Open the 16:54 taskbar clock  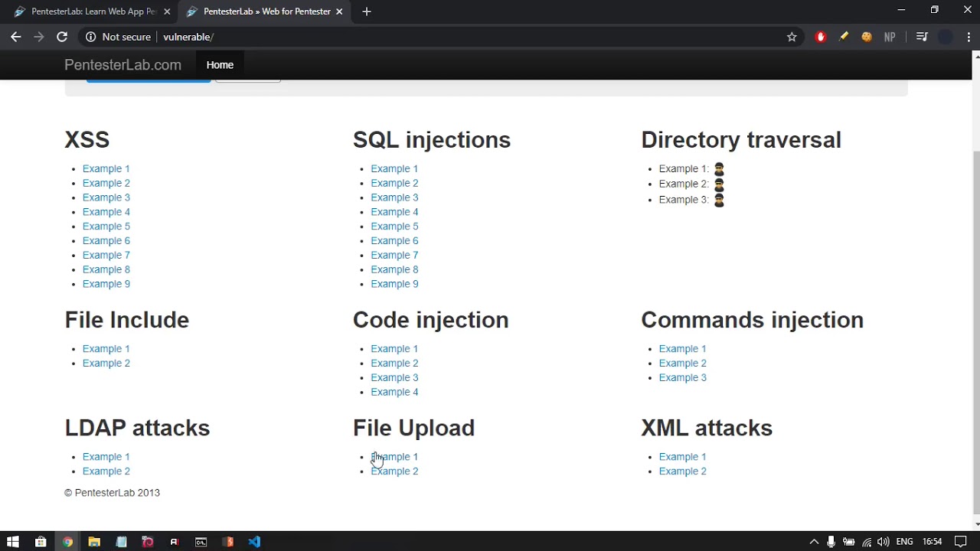coord(932,542)
